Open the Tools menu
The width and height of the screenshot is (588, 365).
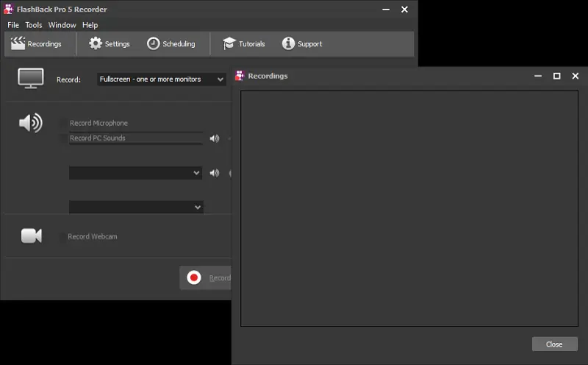pyautogui.click(x=34, y=25)
